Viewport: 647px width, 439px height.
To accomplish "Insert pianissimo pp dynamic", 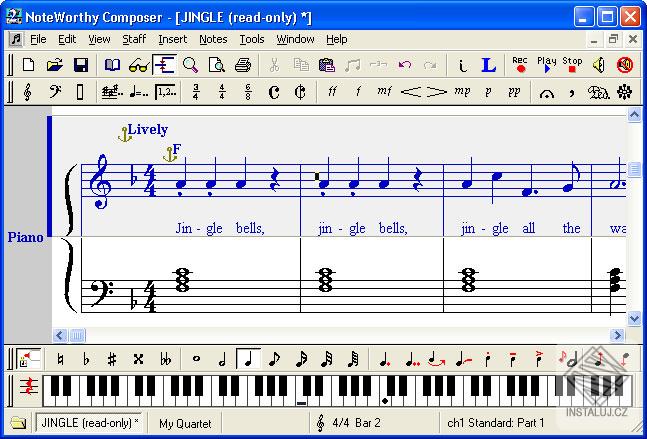I will click(514, 91).
